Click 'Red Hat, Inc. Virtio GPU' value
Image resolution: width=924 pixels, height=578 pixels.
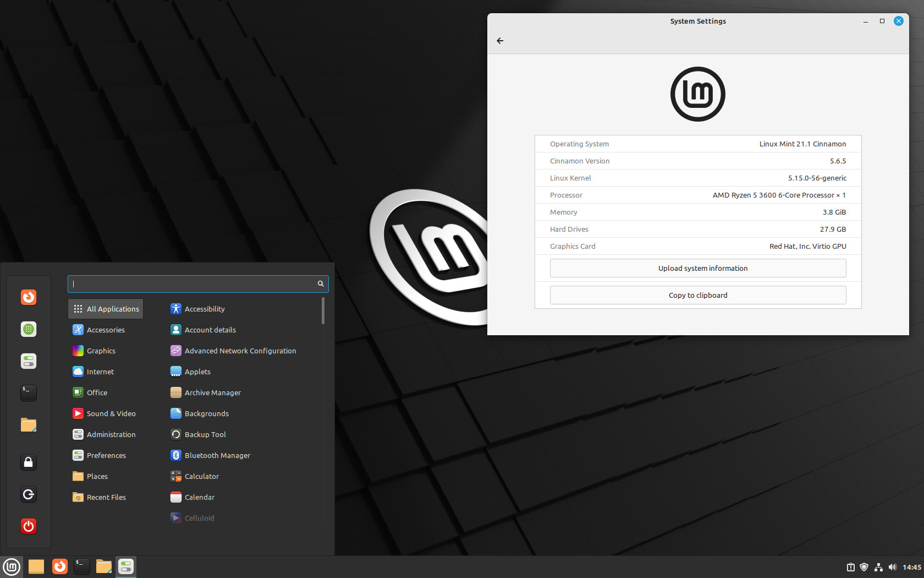coord(807,247)
